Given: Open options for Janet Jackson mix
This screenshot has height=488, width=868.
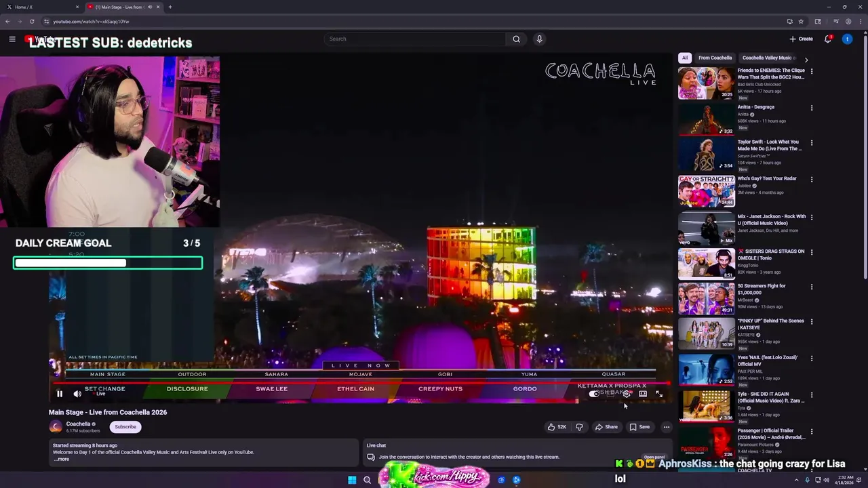Looking at the screenshot, I should coord(811,218).
